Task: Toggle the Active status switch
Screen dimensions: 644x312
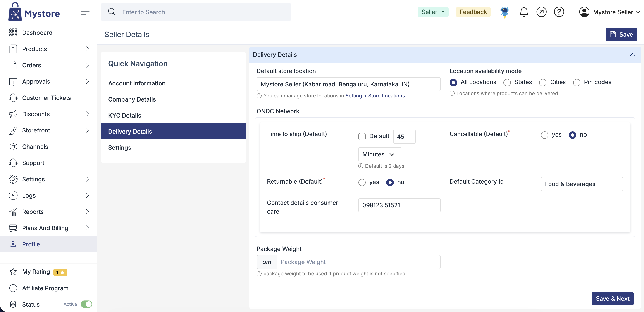Action: point(86,304)
